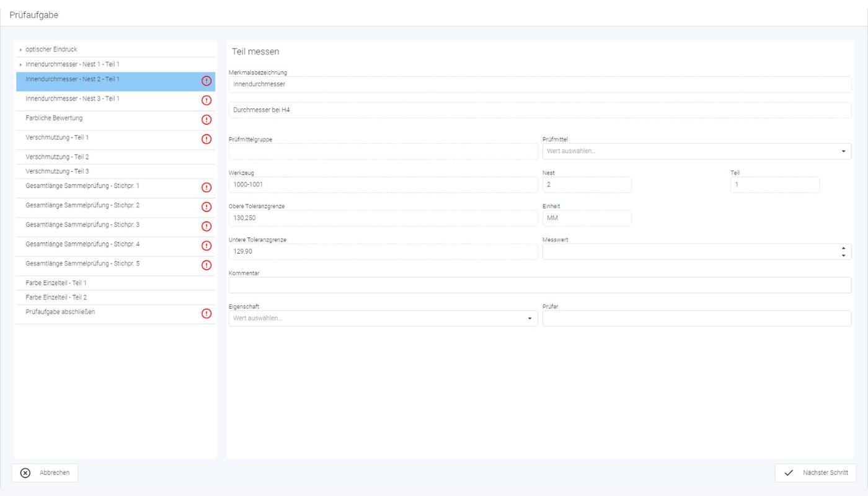Click the Nächster Schritt button

point(815,472)
